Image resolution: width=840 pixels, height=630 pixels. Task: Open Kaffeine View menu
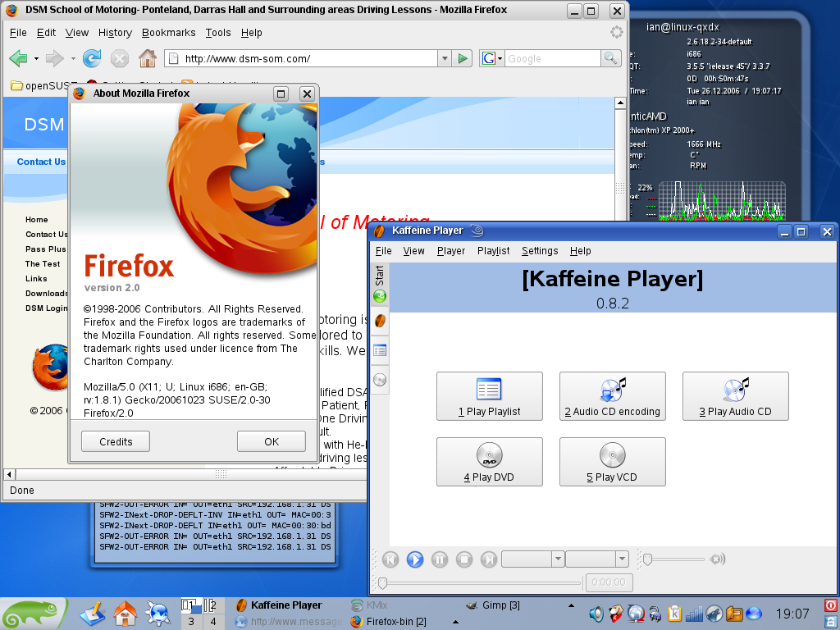[413, 251]
